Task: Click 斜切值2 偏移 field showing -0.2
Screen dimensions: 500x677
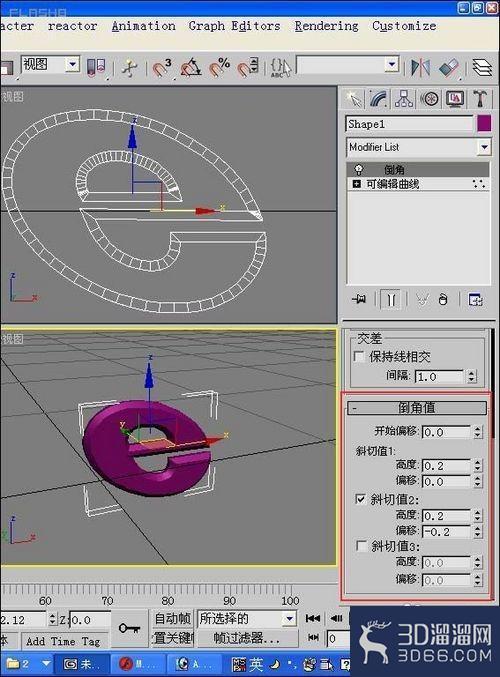Action: [x=446, y=531]
